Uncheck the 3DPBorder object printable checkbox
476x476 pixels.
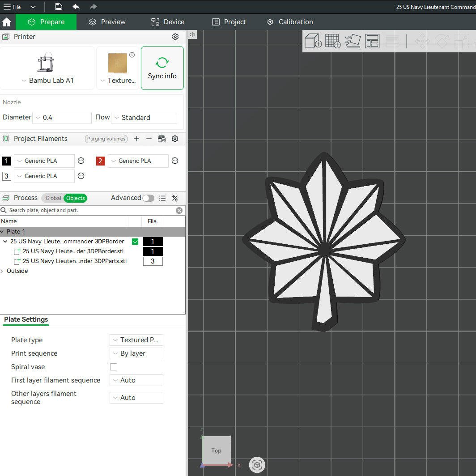click(135, 242)
